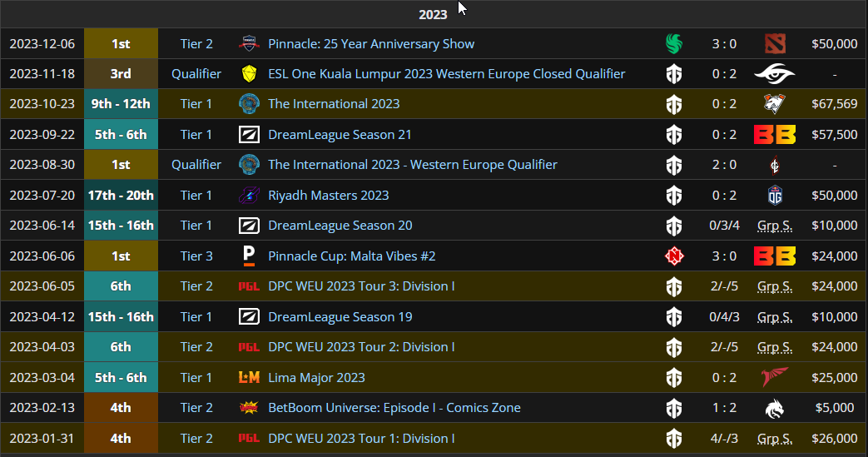868x457 pixels.
Task: Click the BB logo in the DreamLeague Season 21 row
Action: pyautogui.click(x=774, y=135)
